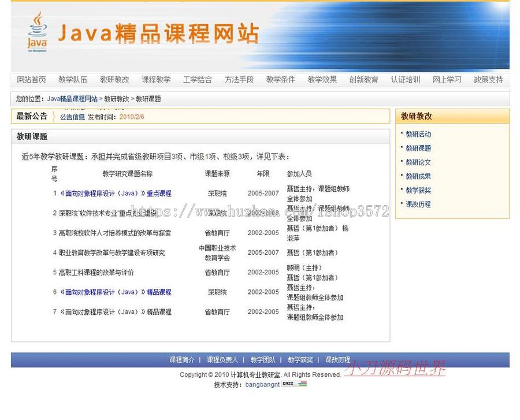Open 教研活动 in the right sidebar
The height and width of the screenshot is (420, 520).
point(418,134)
